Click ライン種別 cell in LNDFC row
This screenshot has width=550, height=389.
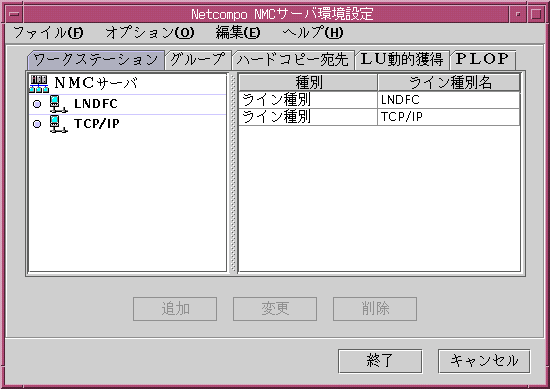(x=308, y=100)
